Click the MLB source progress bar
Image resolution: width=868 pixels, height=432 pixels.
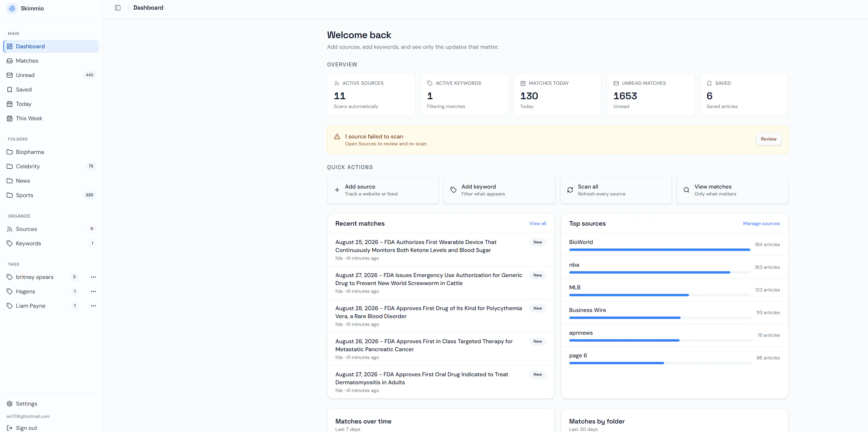tap(660, 295)
